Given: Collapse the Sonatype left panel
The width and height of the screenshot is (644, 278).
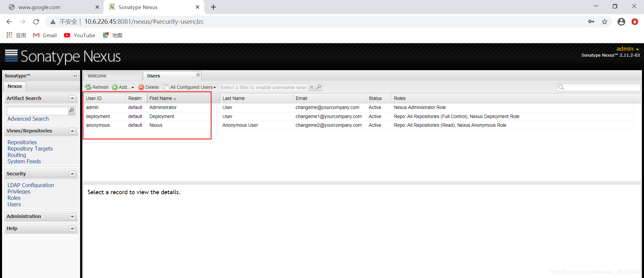Looking at the screenshot, I should pyautogui.click(x=75, y=76).
